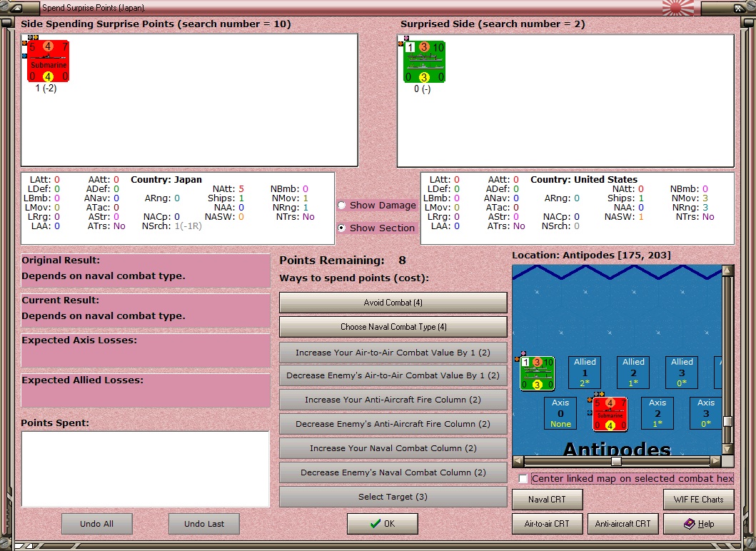Click Increase Your Anti-Aircraft Fire Column

pyautogui.click(x=393, y=400)
